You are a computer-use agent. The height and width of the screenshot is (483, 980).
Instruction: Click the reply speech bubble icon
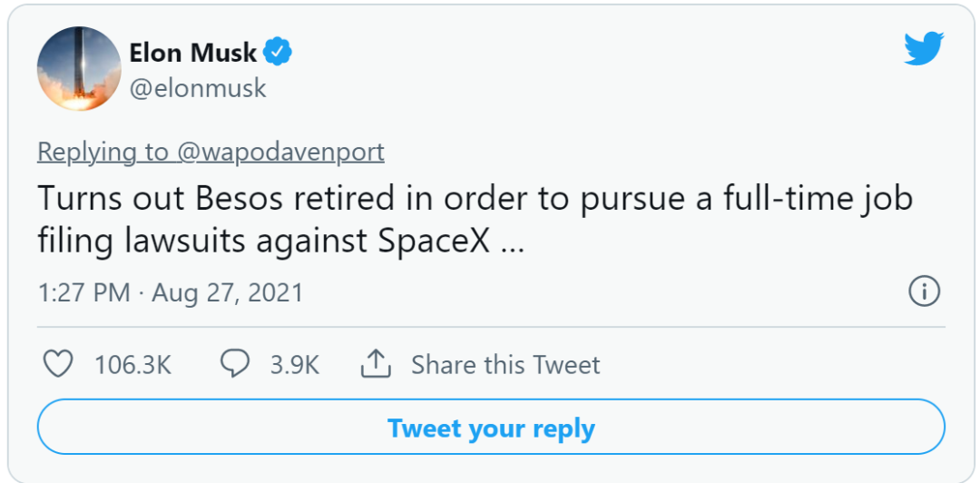pyautogui.click(x=235, y=365)
